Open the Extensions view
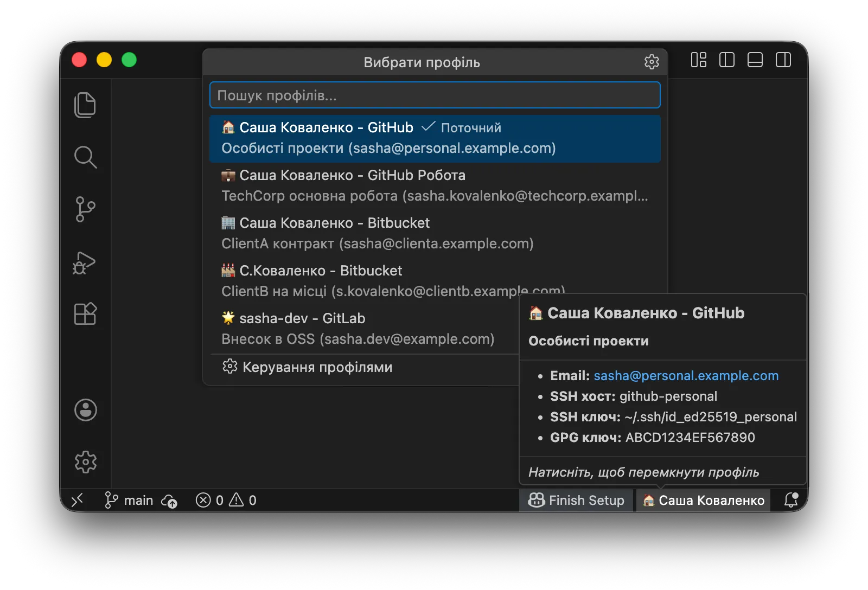 tap(85, 313)
